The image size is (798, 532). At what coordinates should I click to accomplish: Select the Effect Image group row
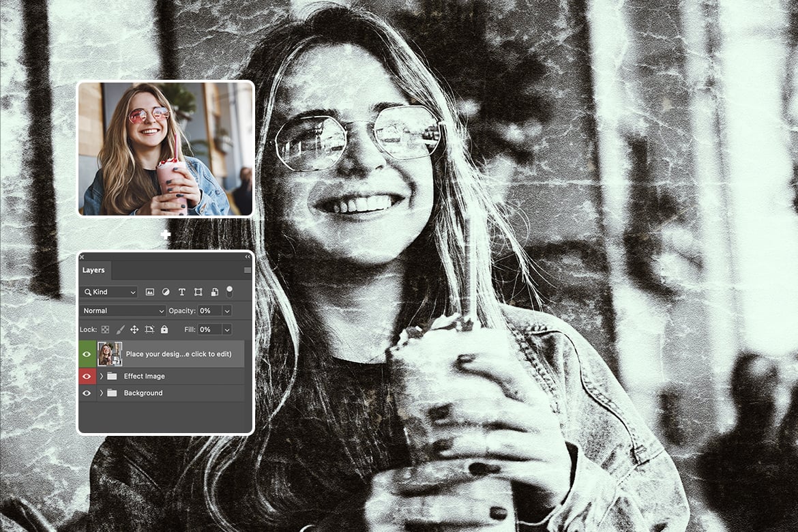click(162, 376)
